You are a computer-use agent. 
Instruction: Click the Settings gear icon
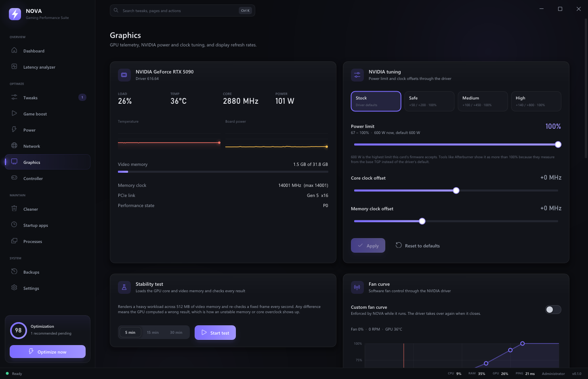pos(14,288)
